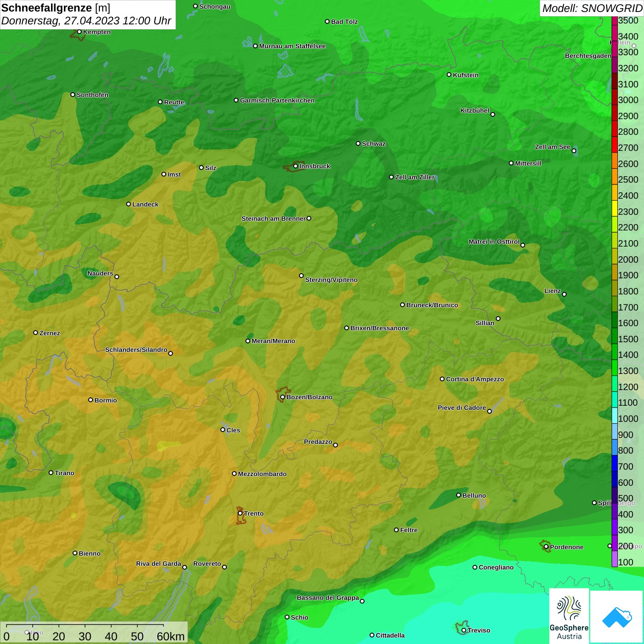Click the Steinach am Brenner label
644x644 pixels.
273,218
